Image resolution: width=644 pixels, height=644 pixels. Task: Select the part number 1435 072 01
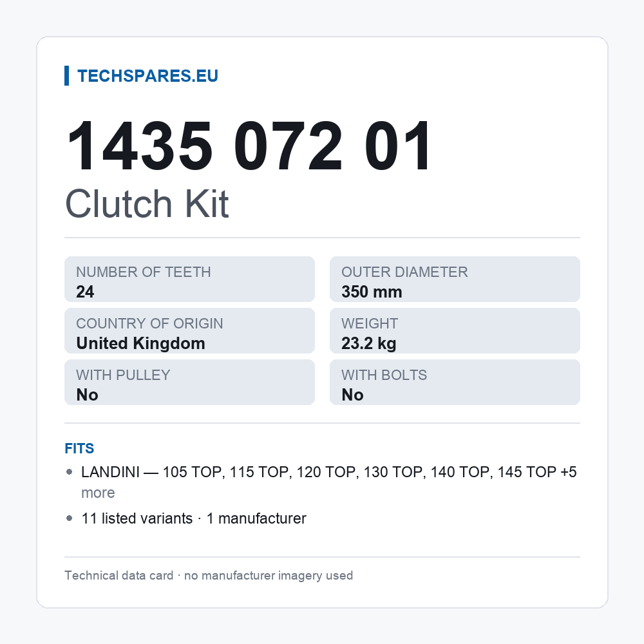(x=249, y=146)
